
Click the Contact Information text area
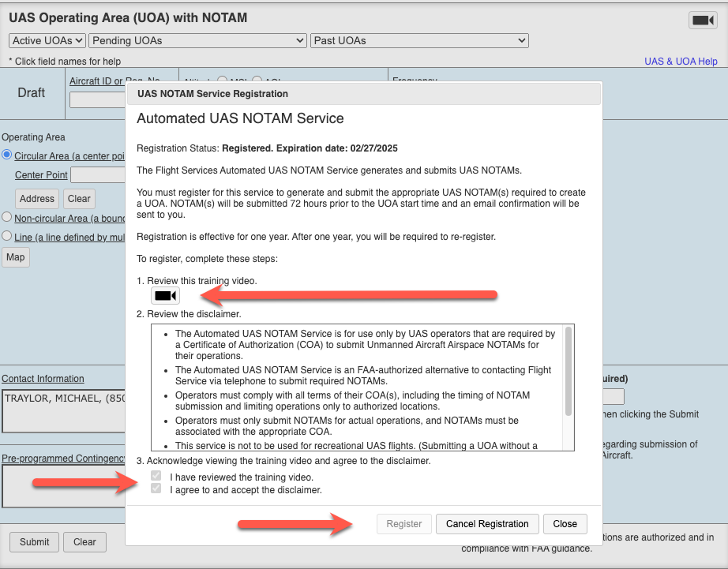(x=64, y=411)
